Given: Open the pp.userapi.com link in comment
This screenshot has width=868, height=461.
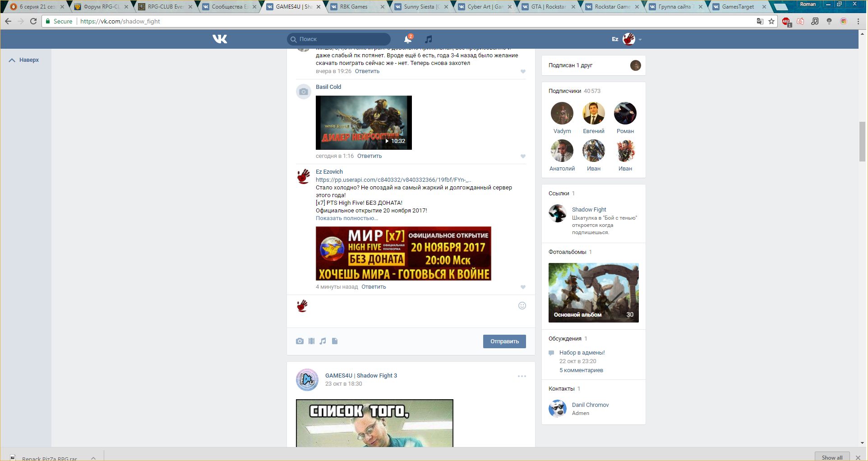Looking at the screenshot, I should [393, 180].
